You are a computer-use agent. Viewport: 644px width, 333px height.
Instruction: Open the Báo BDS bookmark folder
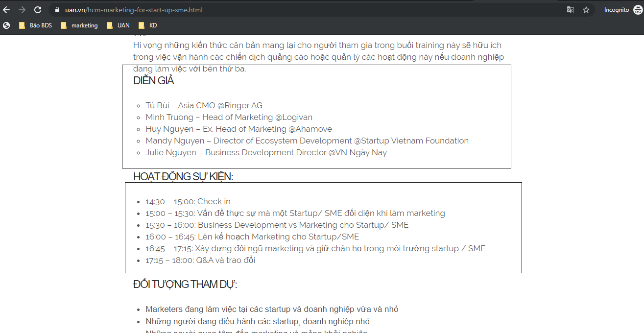point(35,25)
